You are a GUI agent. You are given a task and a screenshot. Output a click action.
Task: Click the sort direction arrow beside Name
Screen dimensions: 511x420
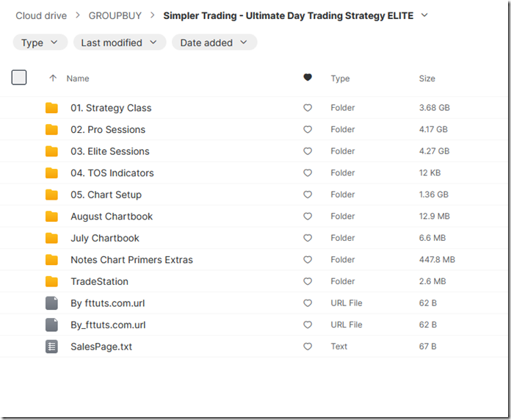click(x=53, y=79)
